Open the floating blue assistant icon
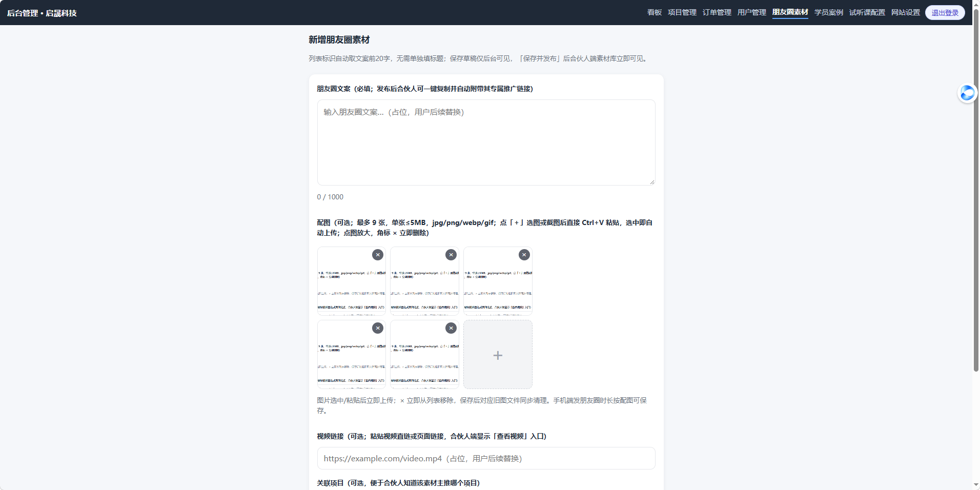980x490 pixels. point(967,93)
